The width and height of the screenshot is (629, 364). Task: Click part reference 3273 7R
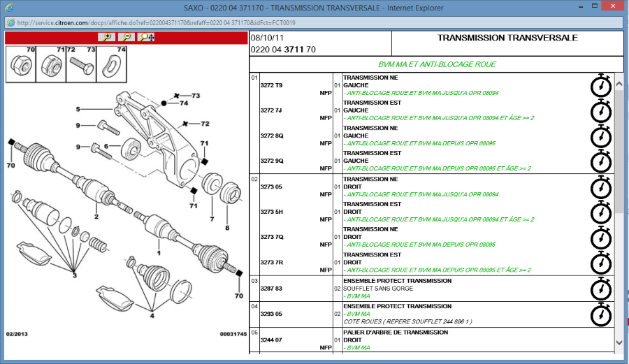[272, 263]
